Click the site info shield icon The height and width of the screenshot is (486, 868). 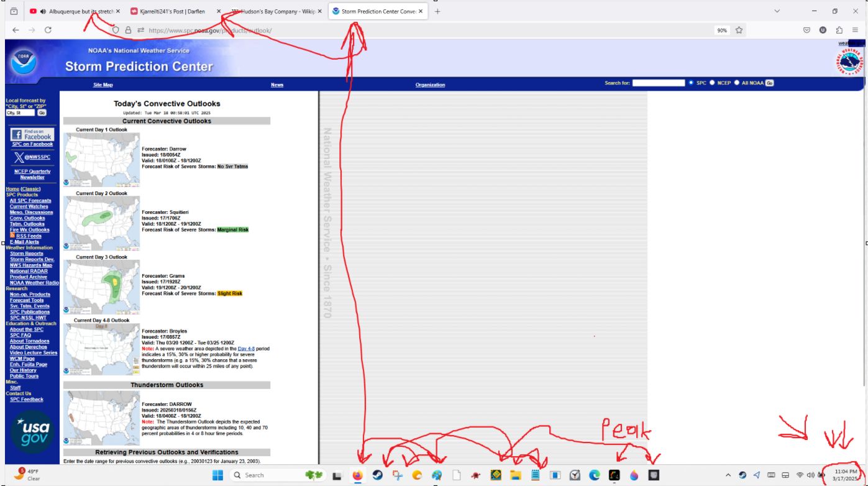pos(115,30)
